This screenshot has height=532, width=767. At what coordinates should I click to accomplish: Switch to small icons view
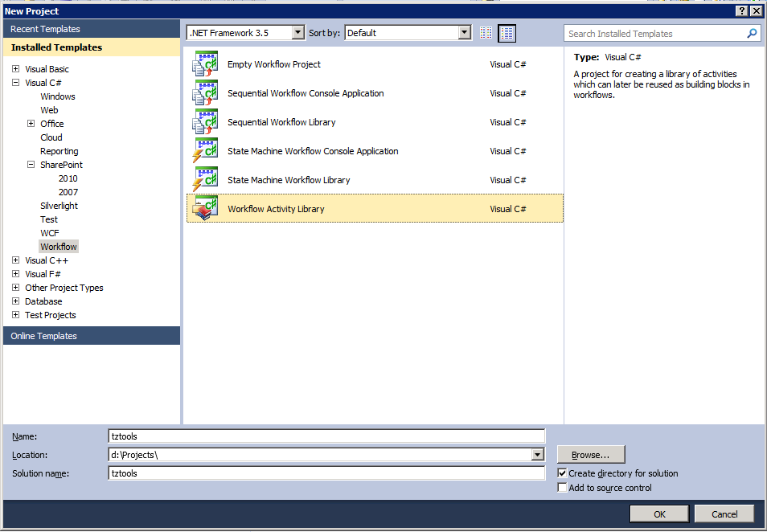pyautogui.click(x=486, y=33)
